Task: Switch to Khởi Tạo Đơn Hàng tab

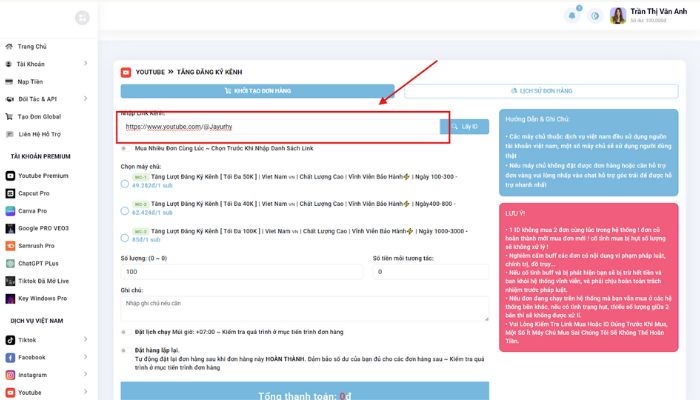Action: [x=258, y=91]
